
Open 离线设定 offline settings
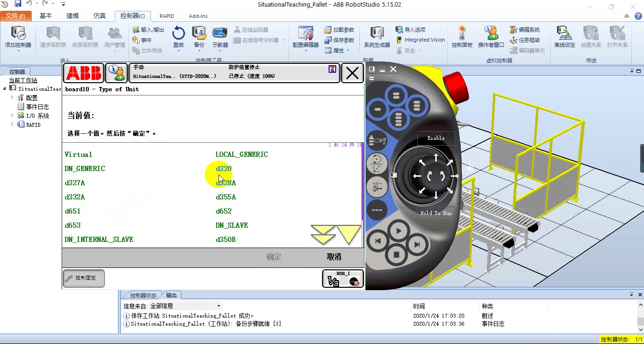(565, 37)
